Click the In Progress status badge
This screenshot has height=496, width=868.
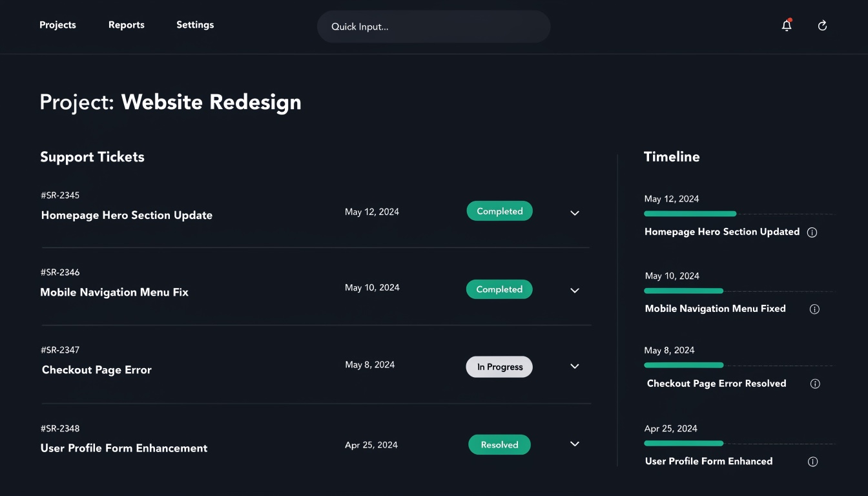click(x=499, y=367)
